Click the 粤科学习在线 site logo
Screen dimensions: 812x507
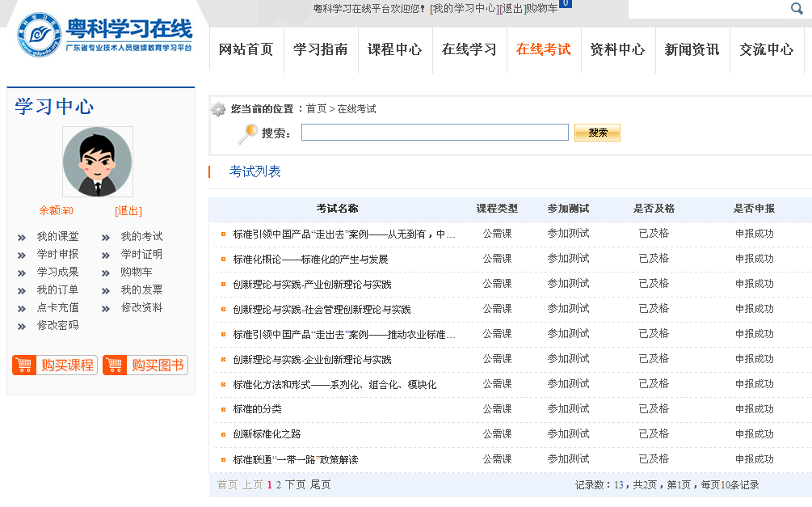105,36
